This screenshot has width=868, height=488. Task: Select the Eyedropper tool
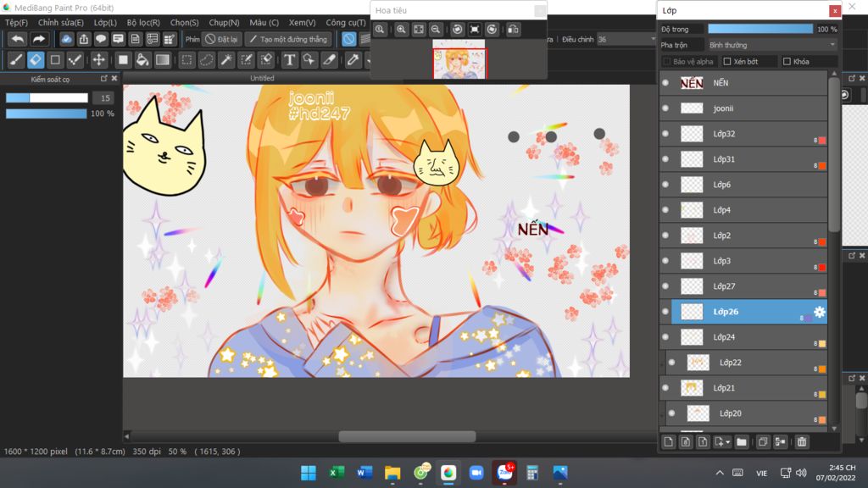tap(353, 60)
